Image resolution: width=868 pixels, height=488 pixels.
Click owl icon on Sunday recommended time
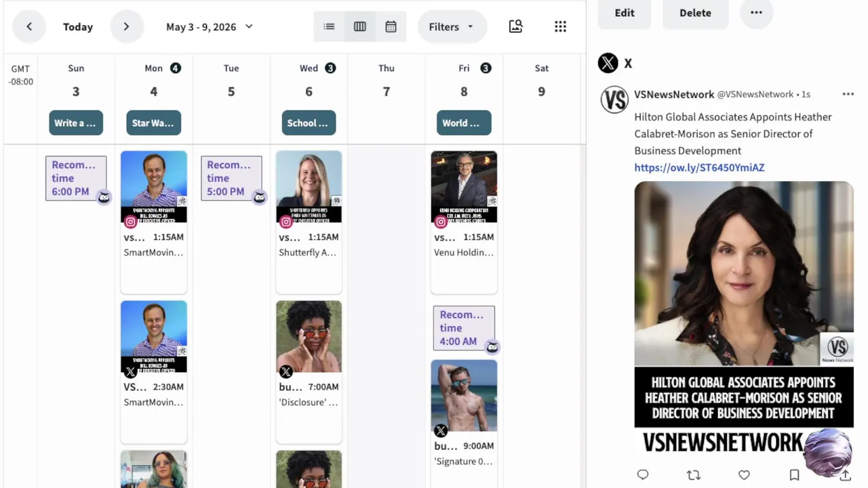point(104,197)
